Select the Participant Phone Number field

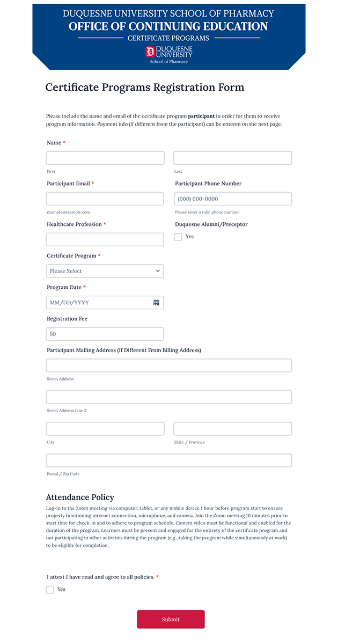(x=233, y=199)
